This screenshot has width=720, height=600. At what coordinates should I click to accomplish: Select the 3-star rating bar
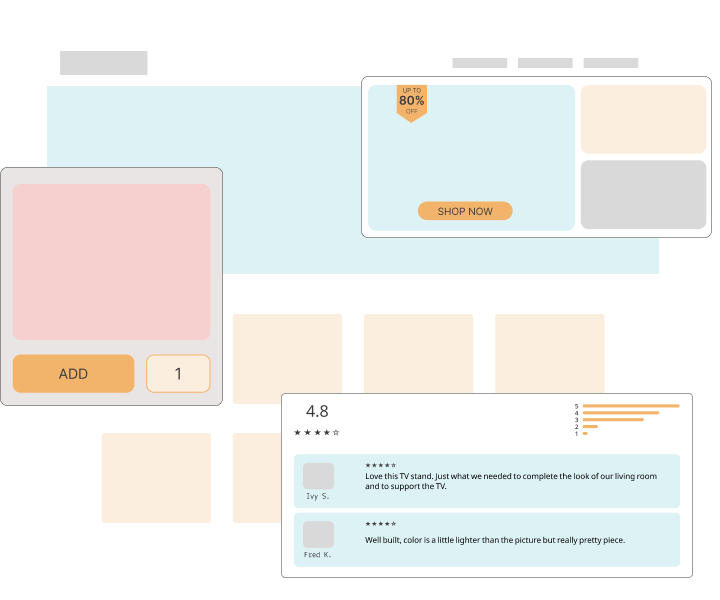click(x=613, y=420)
